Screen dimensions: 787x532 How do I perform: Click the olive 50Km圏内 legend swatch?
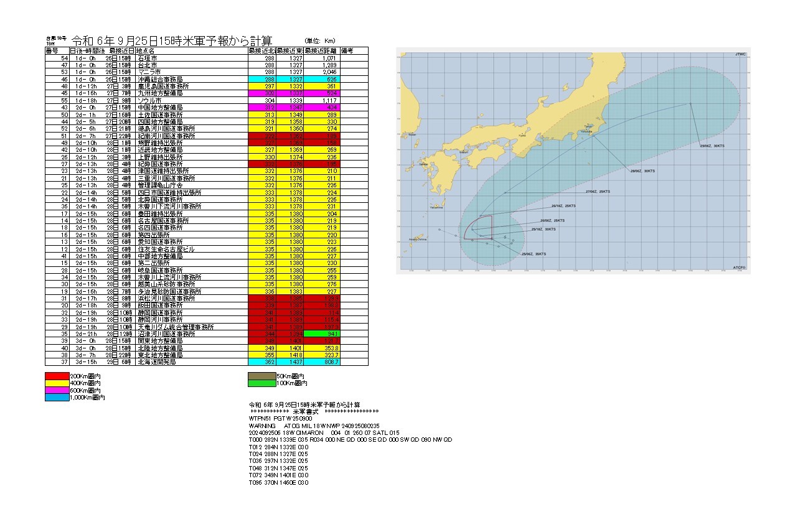(x=262, y=376)
